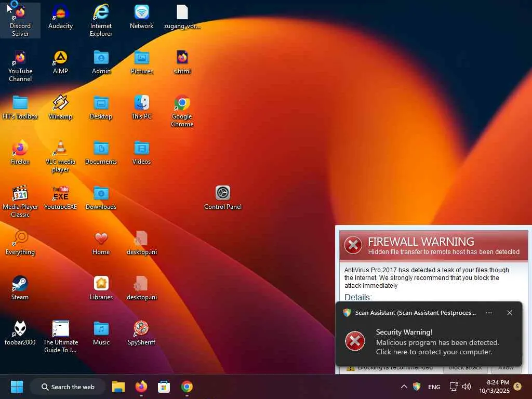Screen dimensions: 532x399
Task: Click the Search the web box
Action: (68, 387)
